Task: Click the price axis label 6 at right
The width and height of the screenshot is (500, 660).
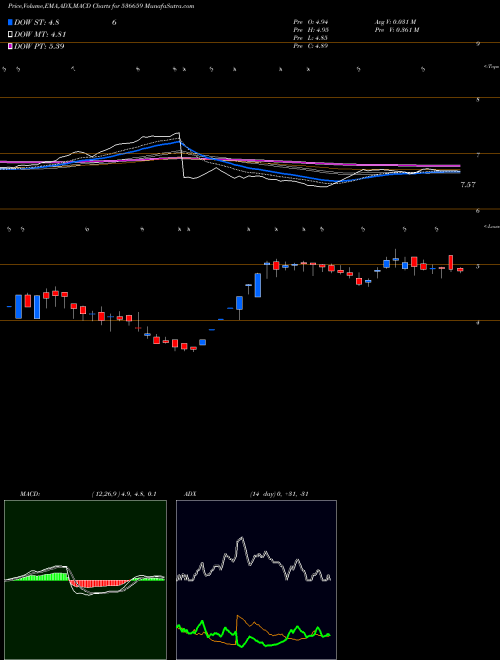Action: pos(478,211)
